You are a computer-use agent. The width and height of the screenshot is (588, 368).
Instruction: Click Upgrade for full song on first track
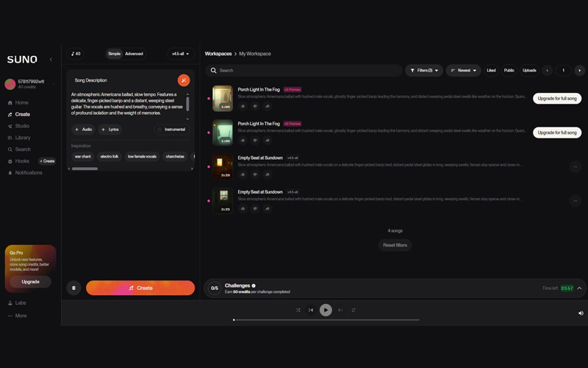[557, 99]
